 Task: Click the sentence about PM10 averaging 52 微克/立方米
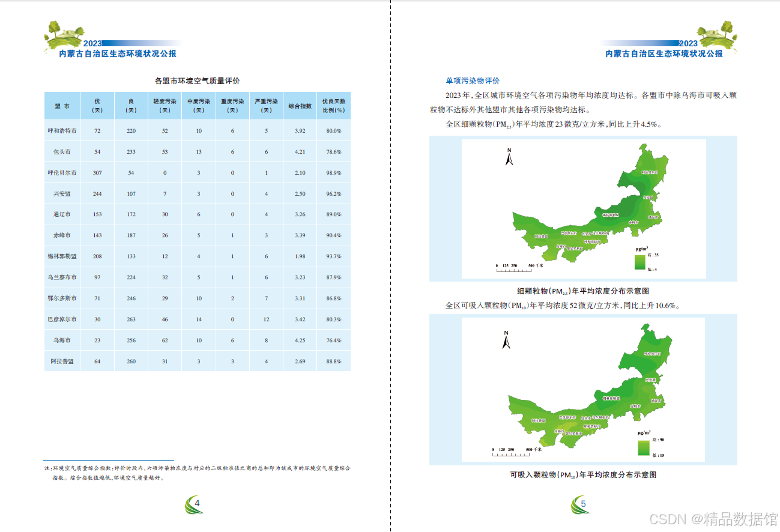coord(562,305)
